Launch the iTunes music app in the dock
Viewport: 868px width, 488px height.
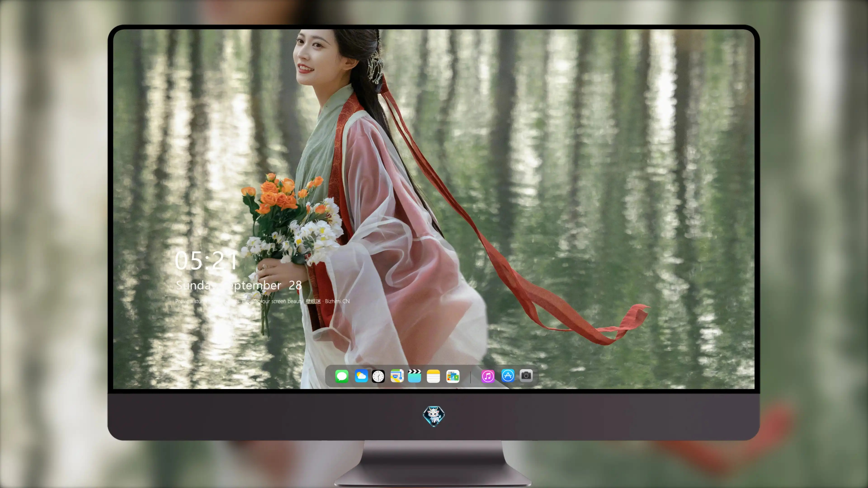pyautogui.click(x=488, y=376)
